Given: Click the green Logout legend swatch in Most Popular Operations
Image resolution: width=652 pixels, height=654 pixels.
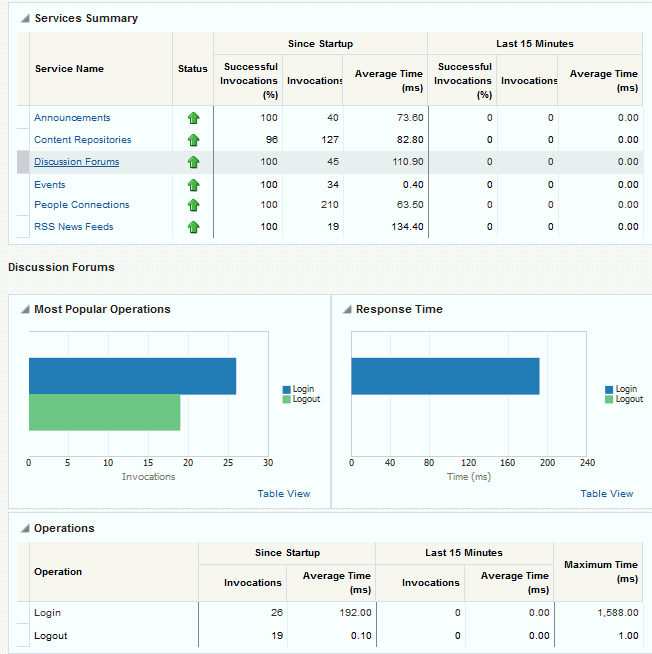Looking at the screenshot, I should tap(286, 399).
